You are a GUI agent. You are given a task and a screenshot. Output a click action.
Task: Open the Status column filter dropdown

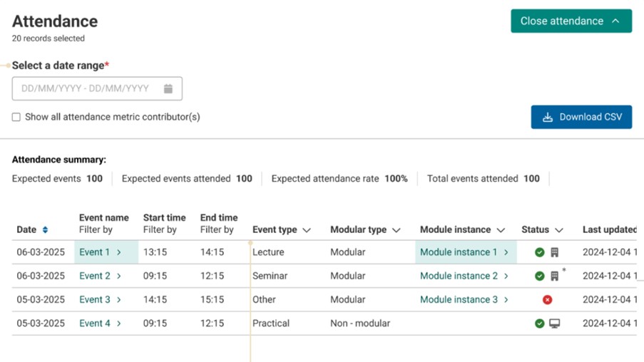pos(559,230)
